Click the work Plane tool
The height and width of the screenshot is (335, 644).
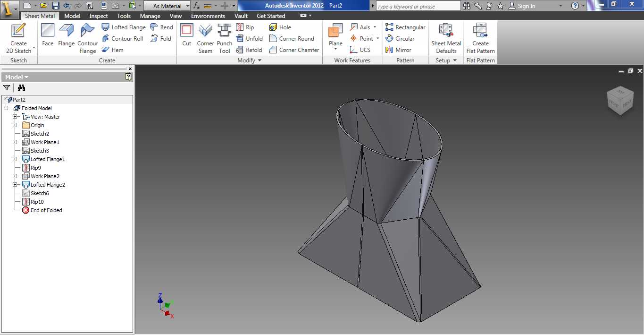[335, 35]
